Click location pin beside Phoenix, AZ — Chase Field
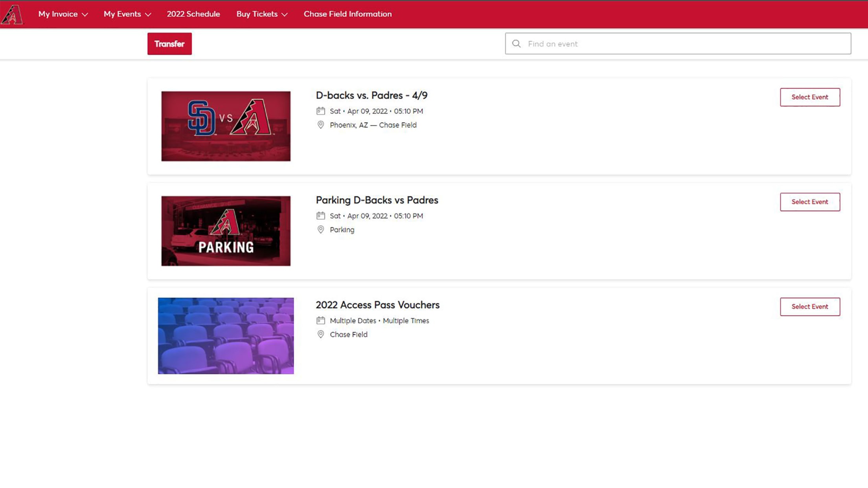This screenshot has width=868, height=488. click(x=320, y=125)
